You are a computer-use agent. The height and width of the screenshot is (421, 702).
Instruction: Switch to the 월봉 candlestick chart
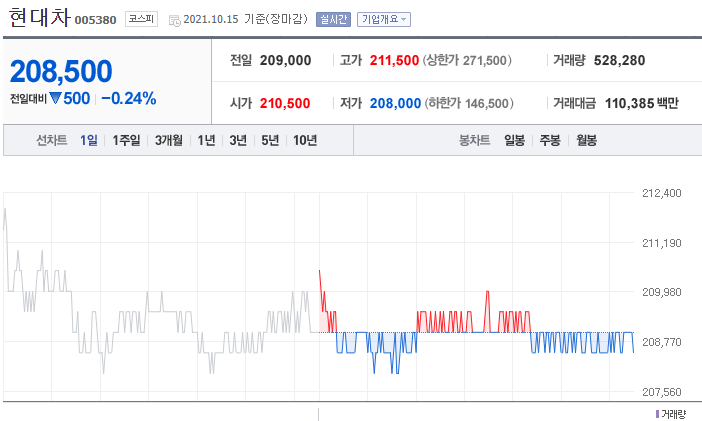point(586,140)
